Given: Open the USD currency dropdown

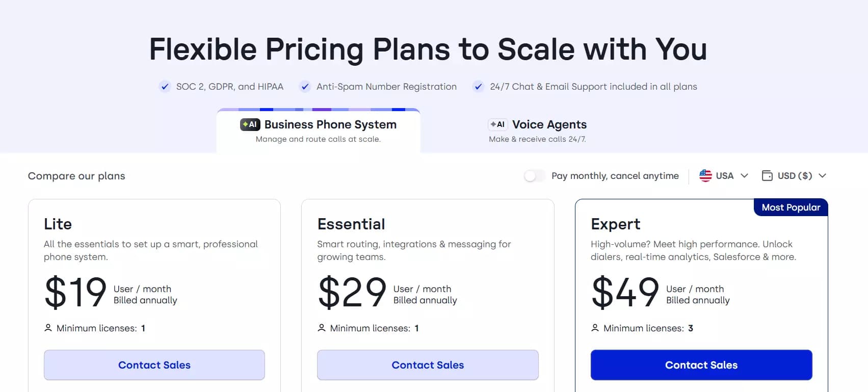Looking at the screenshot, I should [x=794, y=175].
